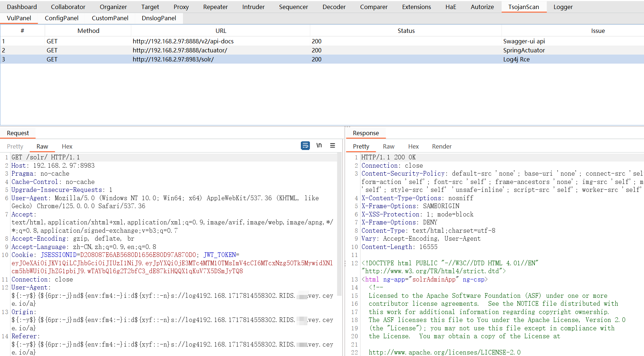This screenshot has width=644, height=356.
Task: Click the splitter handle above the Response panel
Action: point(347,126)
